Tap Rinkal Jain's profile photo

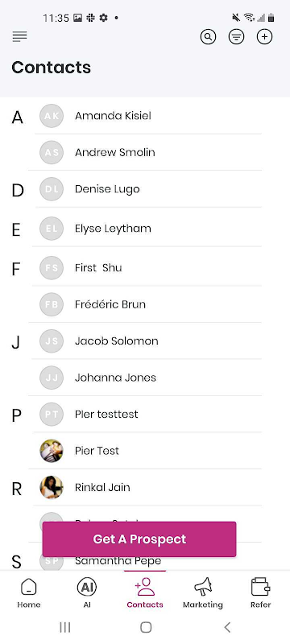52,487
